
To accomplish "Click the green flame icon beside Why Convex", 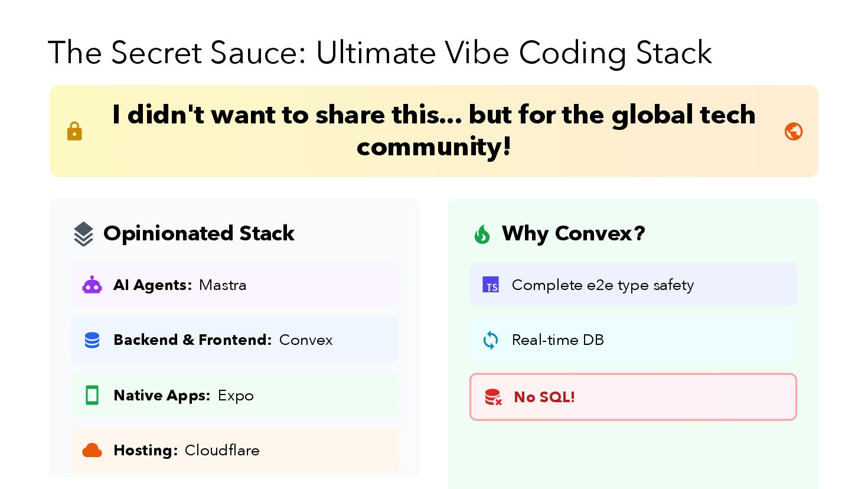I will pos(482,234).
